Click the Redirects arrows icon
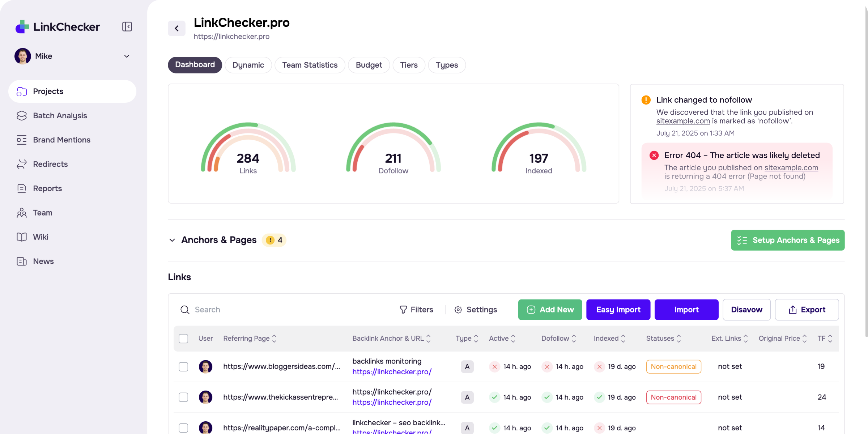Viewport: 868px width, 434px height. (22, 164)
